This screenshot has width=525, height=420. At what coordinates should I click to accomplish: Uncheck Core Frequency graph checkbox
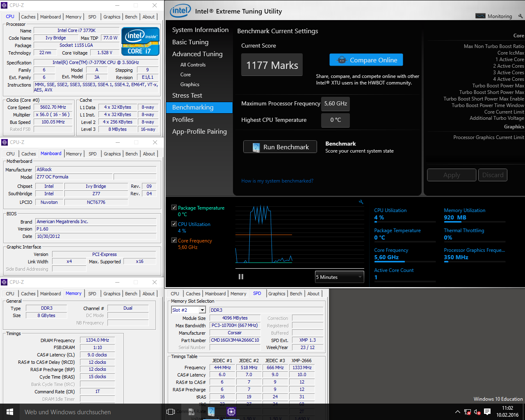point(174,240)
